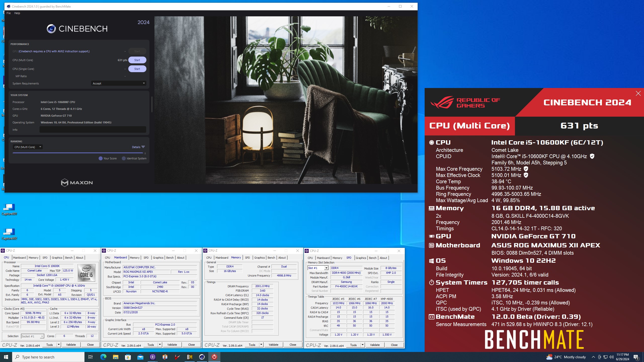Image resolution: width=644 pixels, height=362 pixels.
Task: Open SPD tab in Memory CPU-Z window
Action: [248, 258]
